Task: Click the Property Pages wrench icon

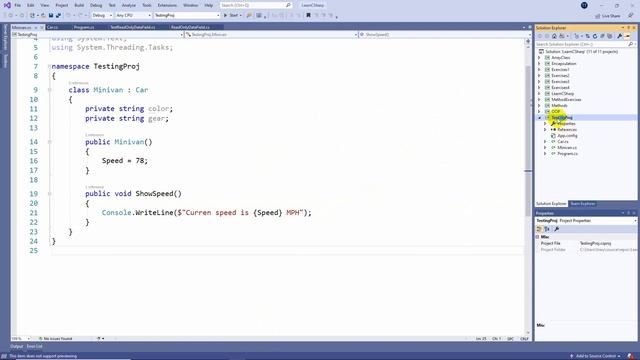Action: 556,229
